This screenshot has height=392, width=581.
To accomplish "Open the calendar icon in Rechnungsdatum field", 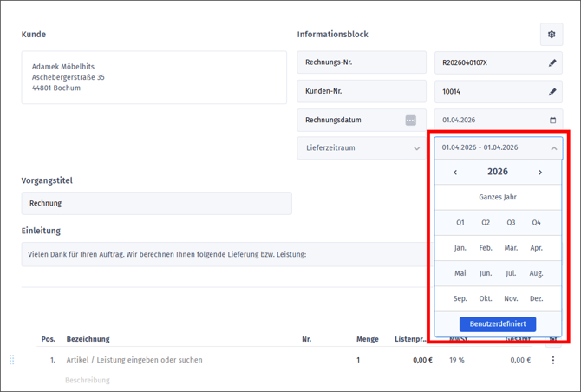I will coord(553,121).
